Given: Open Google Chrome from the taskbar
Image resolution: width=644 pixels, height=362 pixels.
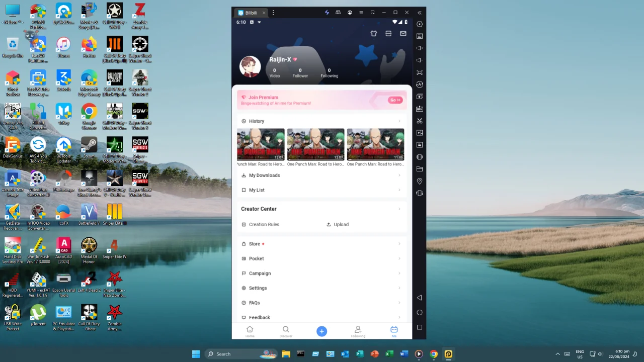Looking at the screenshot, I should tap(434, 354).
